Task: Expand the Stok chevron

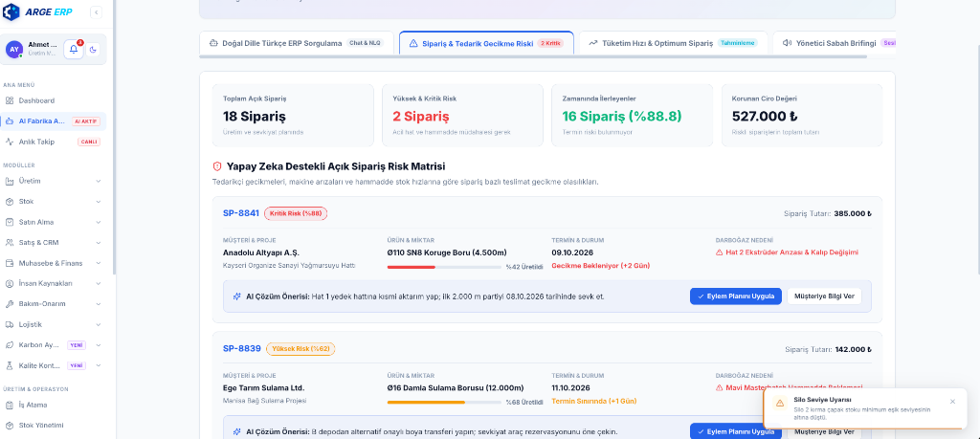Action: pos(99,202)
